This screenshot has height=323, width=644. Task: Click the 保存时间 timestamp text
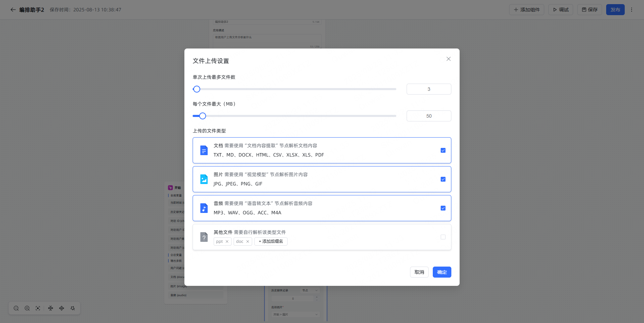[x=85, y=10]
